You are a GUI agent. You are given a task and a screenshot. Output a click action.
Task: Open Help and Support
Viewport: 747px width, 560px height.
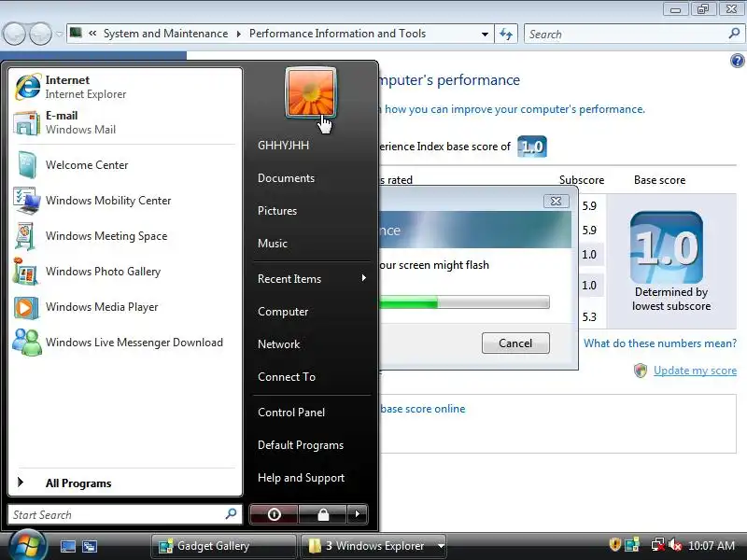[301, 478]
